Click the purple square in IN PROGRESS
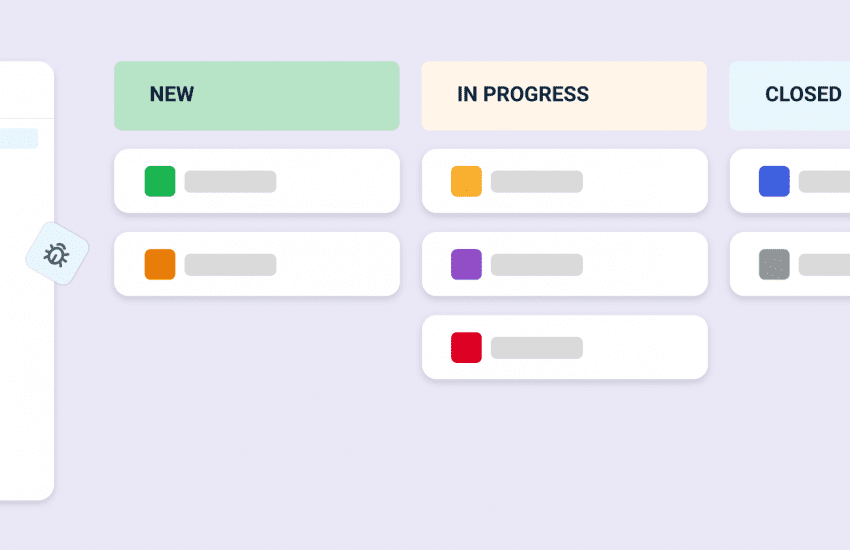The height and width of the screenshot is (550, 850). tap(466, 264)
